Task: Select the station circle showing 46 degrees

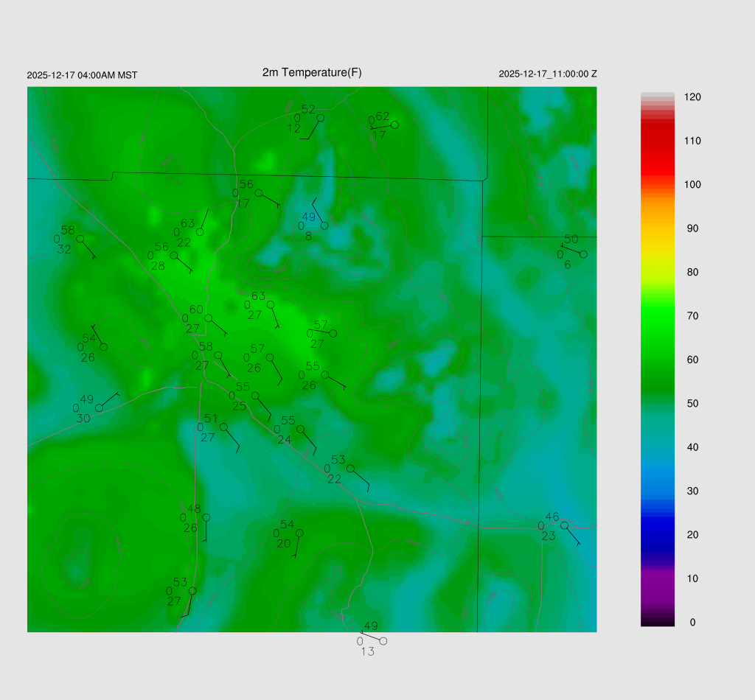Action: [564, 525]
